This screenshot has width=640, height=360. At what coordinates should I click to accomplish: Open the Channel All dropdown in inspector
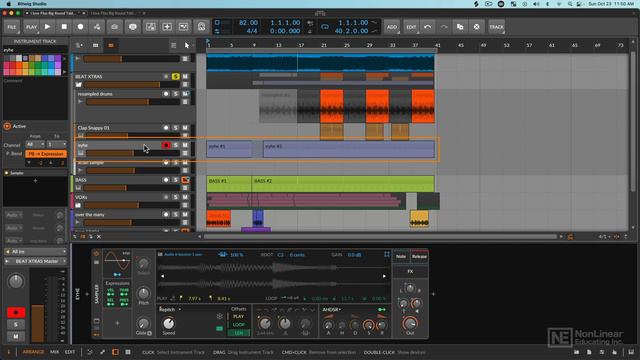tap(35, 144)
